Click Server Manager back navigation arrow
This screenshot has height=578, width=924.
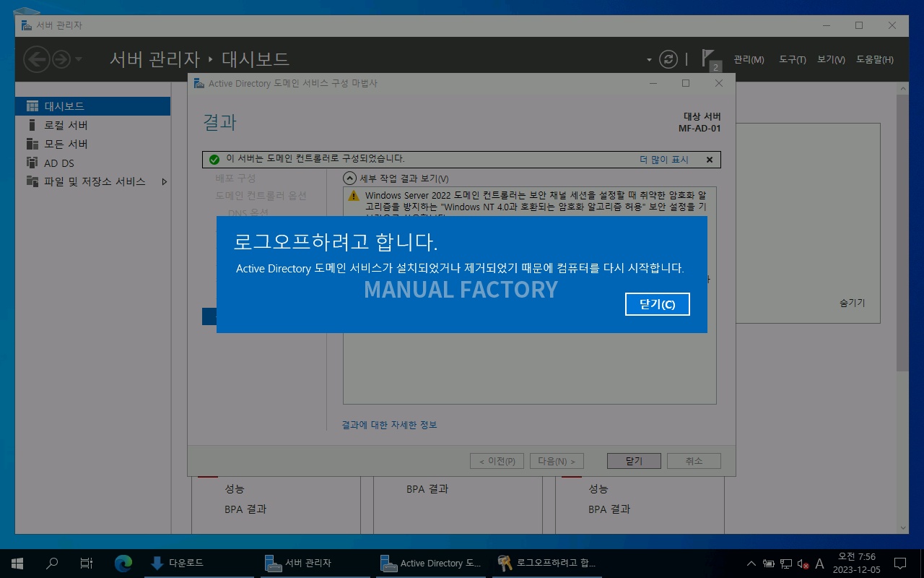pos(37,59)
